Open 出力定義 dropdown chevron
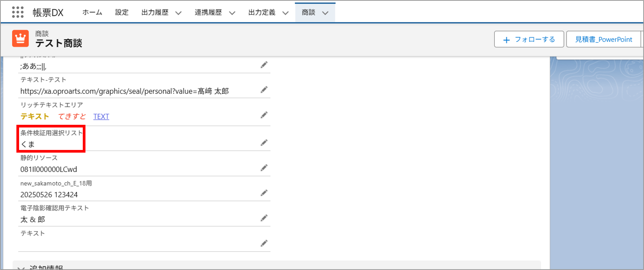 [x=285, y=13]
